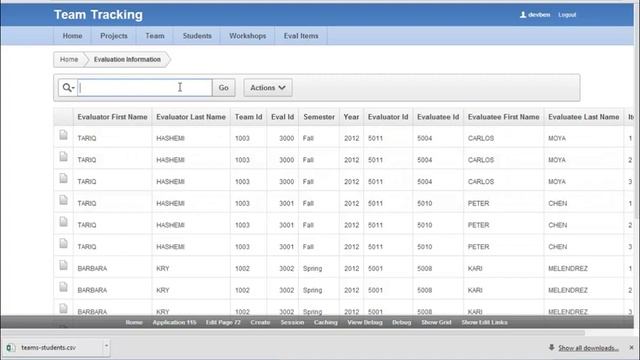Click Evaluator First Name column header
The image size is (640, 360).
coord(112,117)
